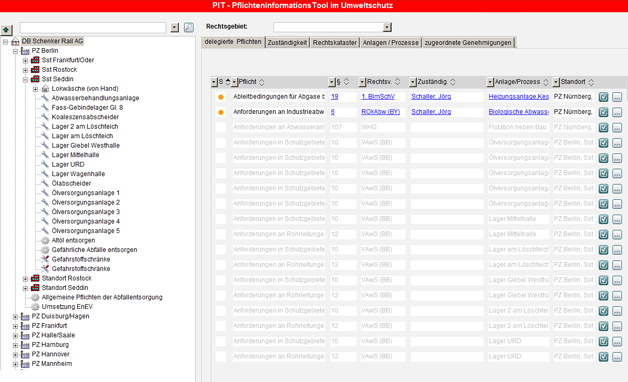Click the DB Schenker Rail AG building icon
The width and height of the screenshot is (628, 382).
15,41
